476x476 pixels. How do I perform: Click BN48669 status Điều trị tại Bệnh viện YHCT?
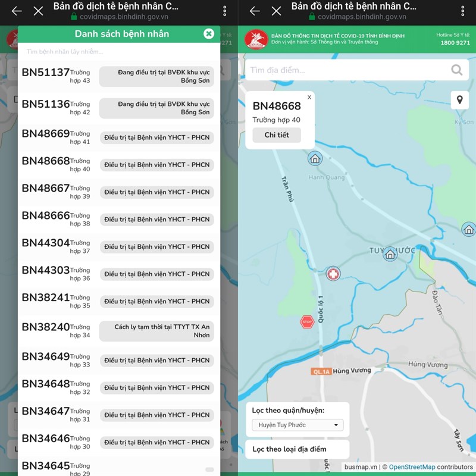click(157, 137)
